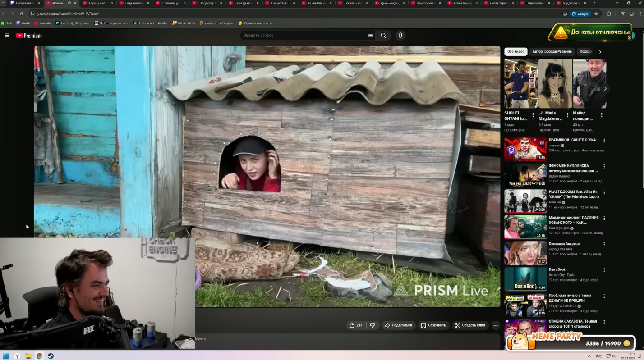Bookmark this page with star icon
The width and height of the screenshot is (644, 360).
[x=596, y=14]
